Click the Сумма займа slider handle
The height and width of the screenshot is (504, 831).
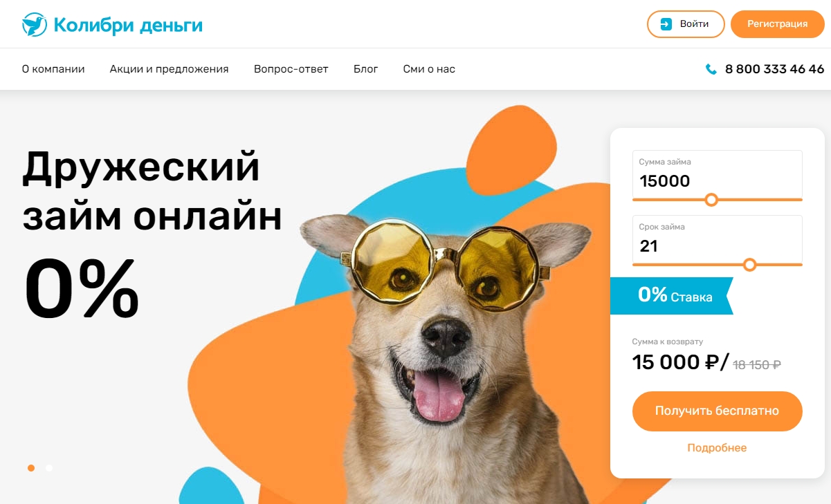click(x=711, y=200)
